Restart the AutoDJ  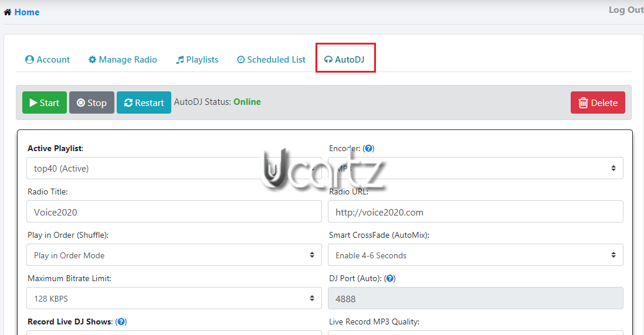[x=144, y=102]
